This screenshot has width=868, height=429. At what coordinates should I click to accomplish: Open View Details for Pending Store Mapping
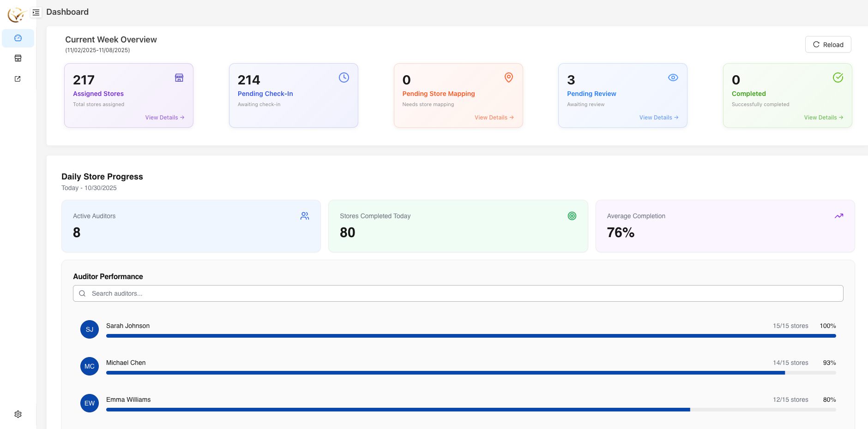[x=494, y=117]
